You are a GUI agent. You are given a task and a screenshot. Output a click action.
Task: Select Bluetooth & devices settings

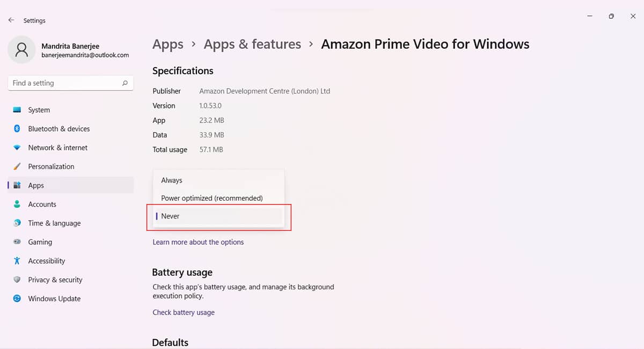click(x=58, y=128)
